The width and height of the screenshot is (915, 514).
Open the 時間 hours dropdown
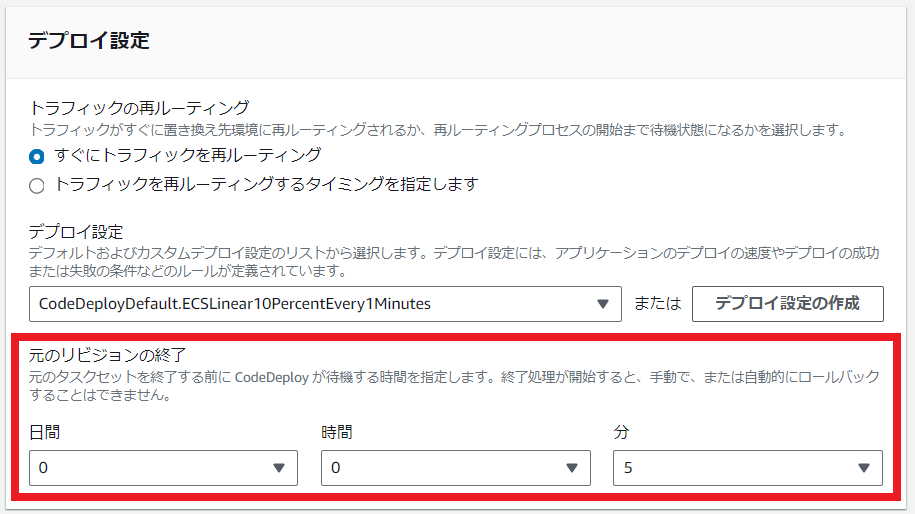456,468
